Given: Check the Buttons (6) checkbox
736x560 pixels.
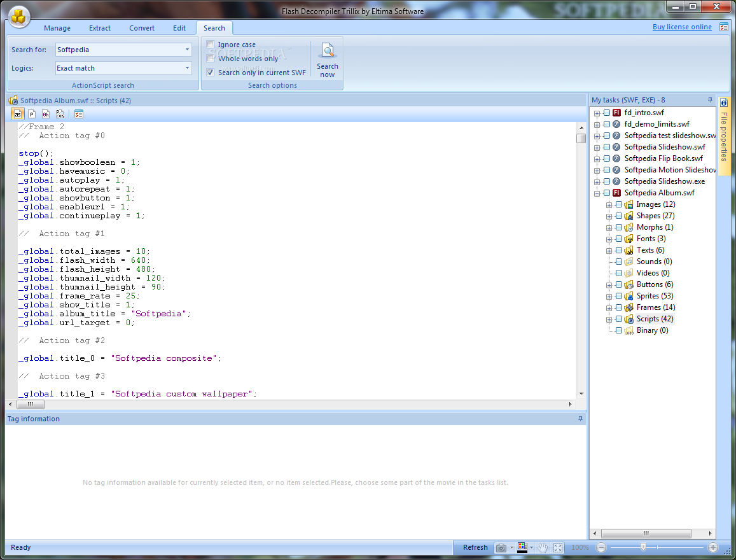Looking at the screenshot, I should click(619, 284).
